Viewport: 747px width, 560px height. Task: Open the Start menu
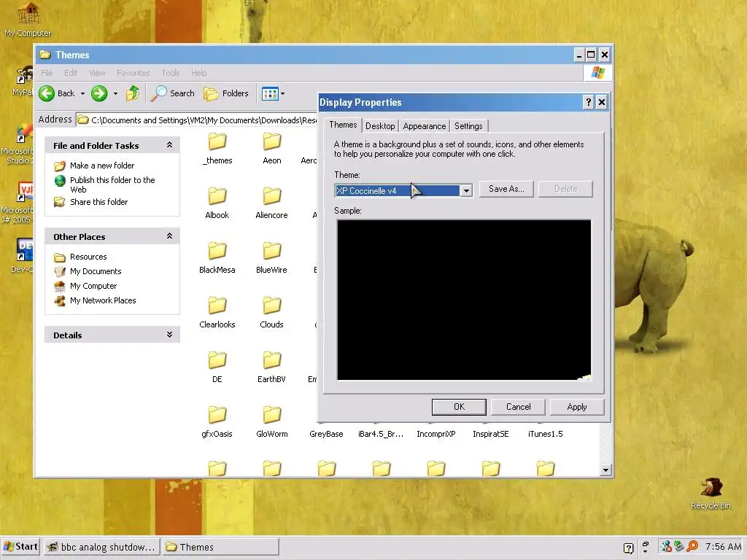20,547
